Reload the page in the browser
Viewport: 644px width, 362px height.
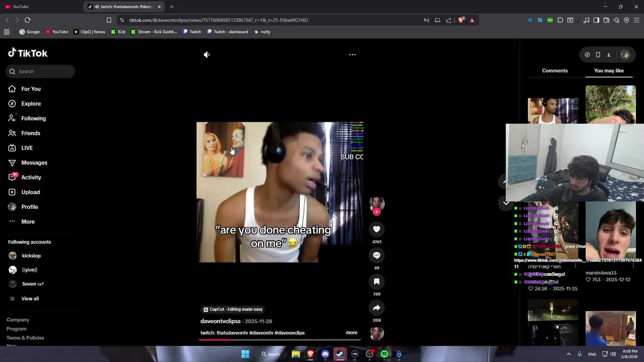point(27,20)
